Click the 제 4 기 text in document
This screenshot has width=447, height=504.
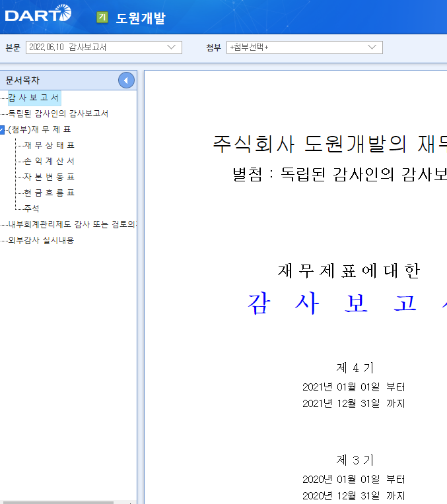[x=355, y=367]
